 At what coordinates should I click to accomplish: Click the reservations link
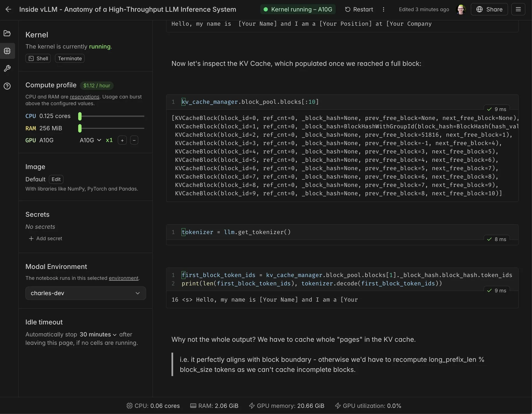point(84,97)
